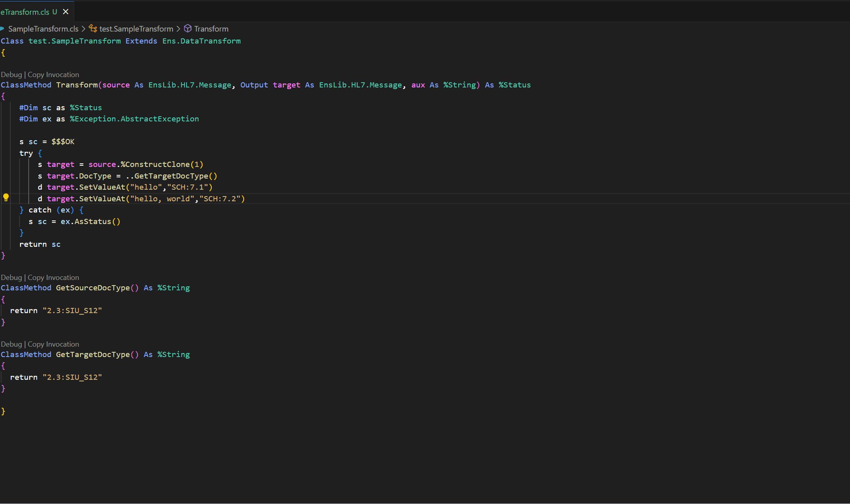850x504 pixels.
Task: Open the SampleTransform.cls breadcrumb dropdown
Action: [43, 29]
